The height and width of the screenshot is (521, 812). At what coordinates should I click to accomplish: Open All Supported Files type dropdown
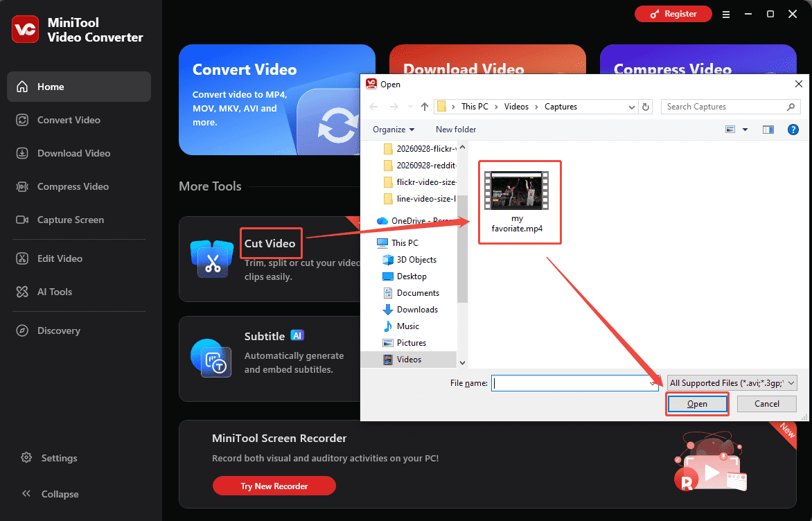(732, 383)
